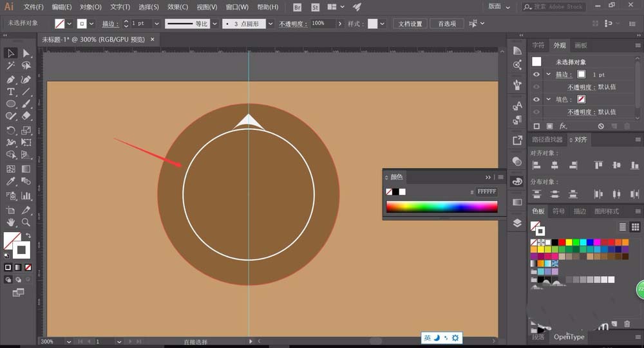
Task: Choose the Ellipse shape tool
Action: [11, 104]
